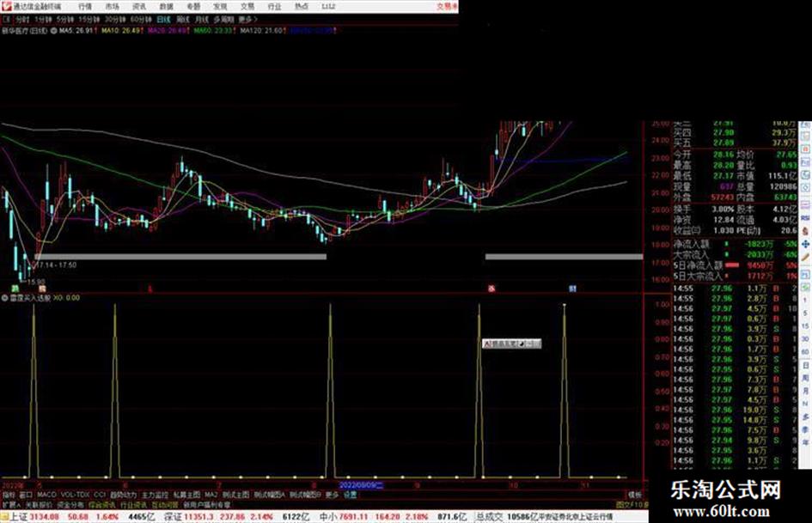
Task: Open the 综合资讯 tab
Action: click(x=102, y=505)
